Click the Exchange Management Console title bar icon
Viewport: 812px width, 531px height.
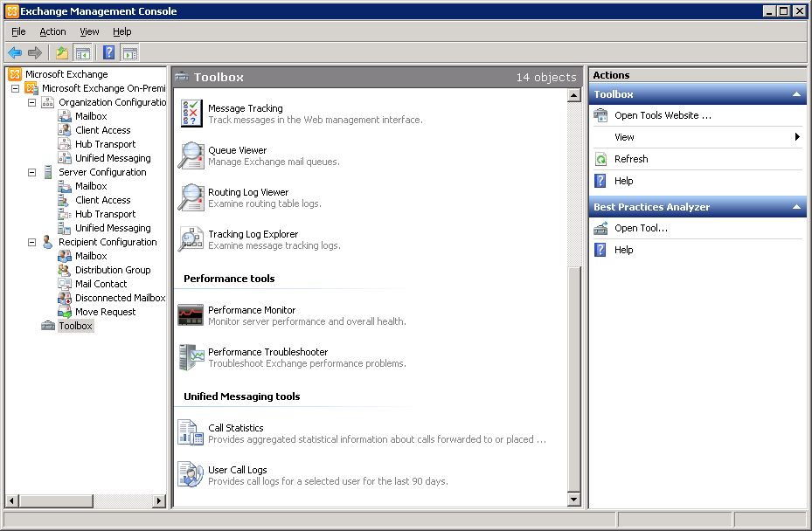tap(12, 10)
